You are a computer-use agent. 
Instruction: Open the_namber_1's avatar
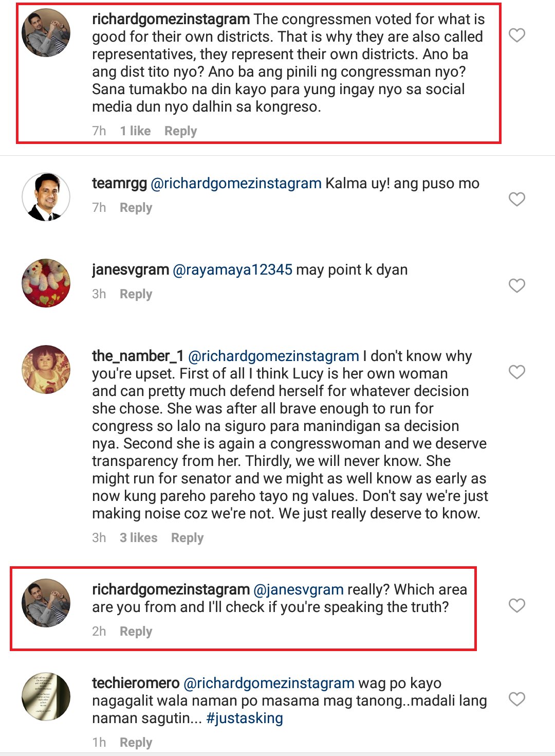[46, 370]
